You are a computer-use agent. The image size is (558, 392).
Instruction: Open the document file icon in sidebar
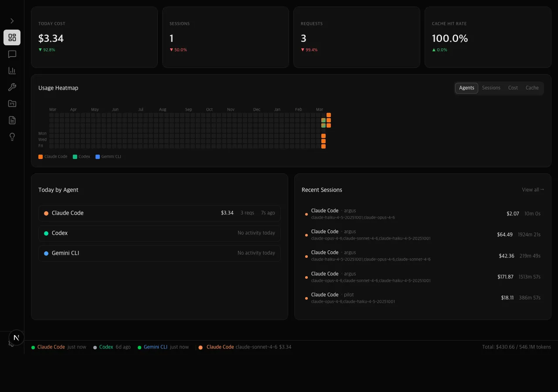click(12, 120)
